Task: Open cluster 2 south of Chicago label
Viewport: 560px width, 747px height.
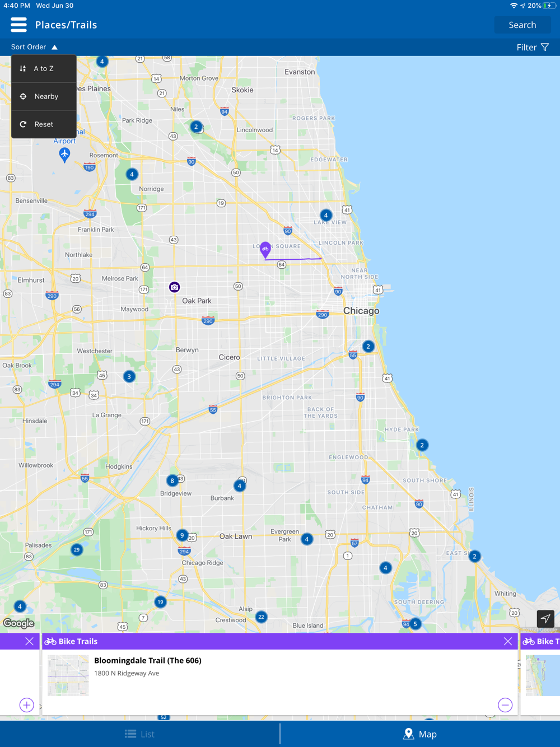Action: click(368, 347)
